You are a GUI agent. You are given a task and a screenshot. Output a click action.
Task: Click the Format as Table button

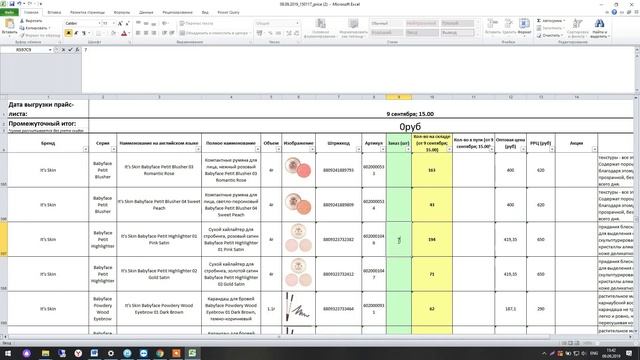click(353, 28)
